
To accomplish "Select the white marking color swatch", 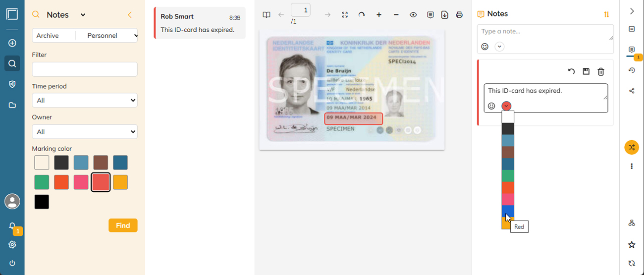I will click(42, 163).
